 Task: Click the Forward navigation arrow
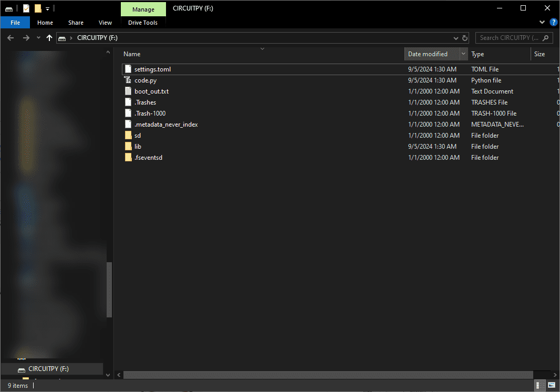tap(25, 37)
